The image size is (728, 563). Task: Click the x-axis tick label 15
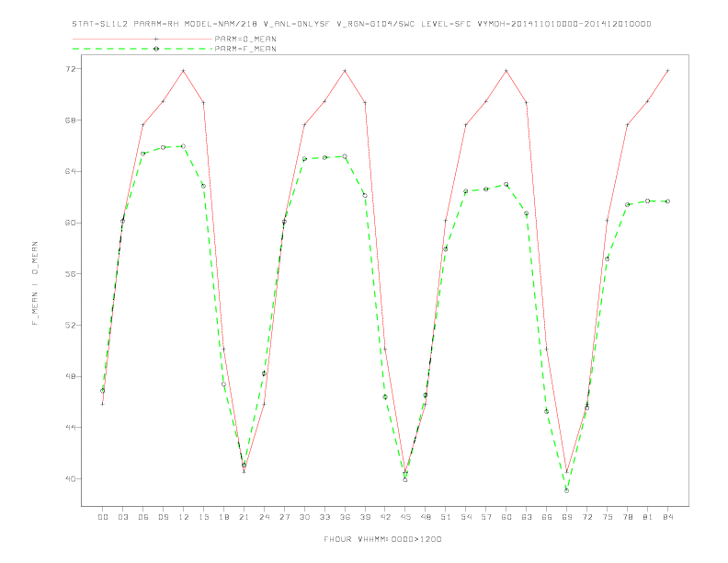(203, 517)
